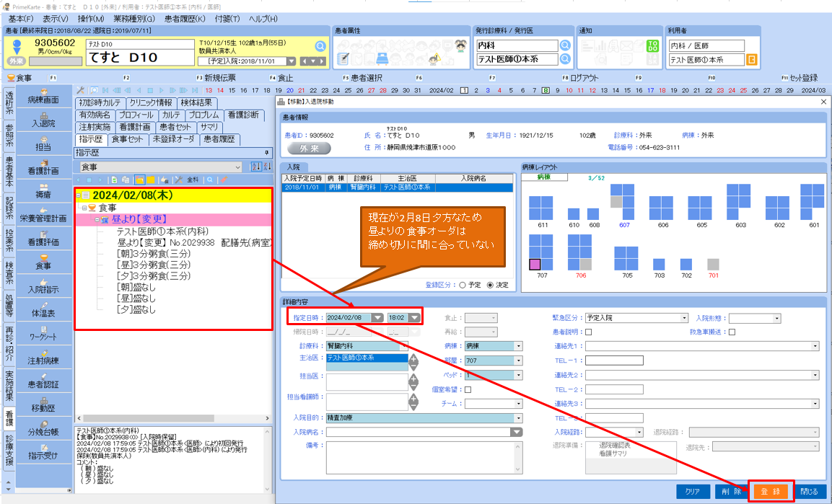Screen dimensions: 832x504
Task: Open the 患者履歴(K) menu
Action: 185,19
